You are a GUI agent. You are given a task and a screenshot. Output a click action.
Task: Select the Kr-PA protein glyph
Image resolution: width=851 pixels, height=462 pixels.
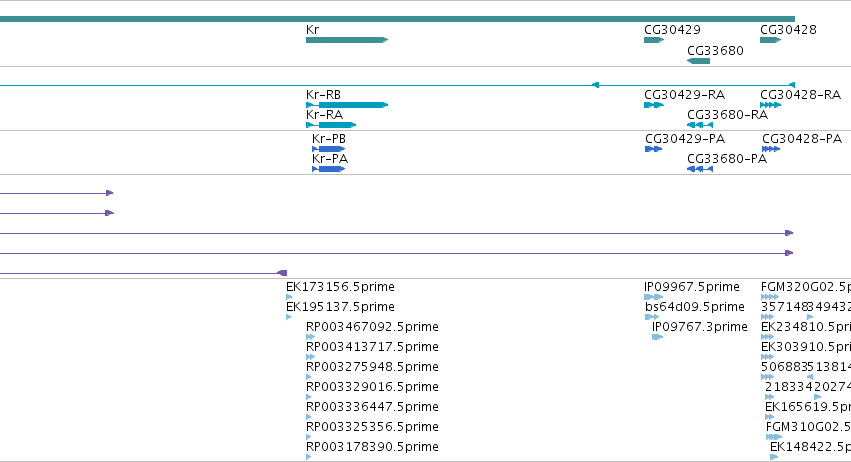point(328,169)
